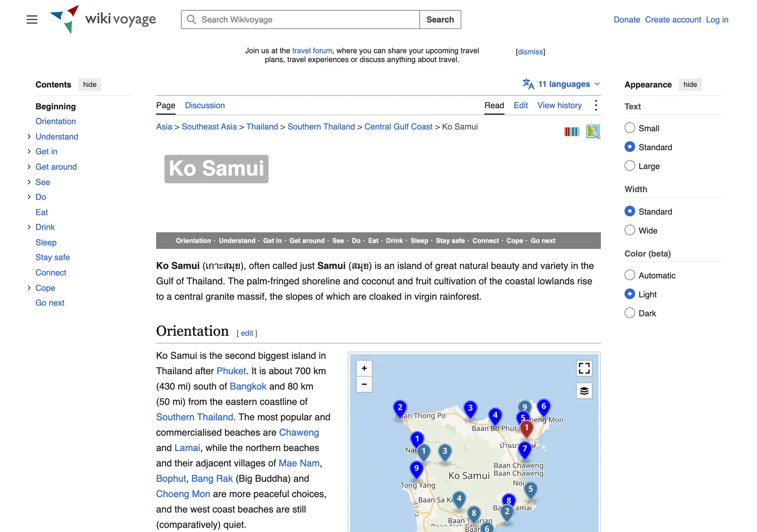Open the Edit tab
The width and height of the screenshot is (757, 532).
520,105
